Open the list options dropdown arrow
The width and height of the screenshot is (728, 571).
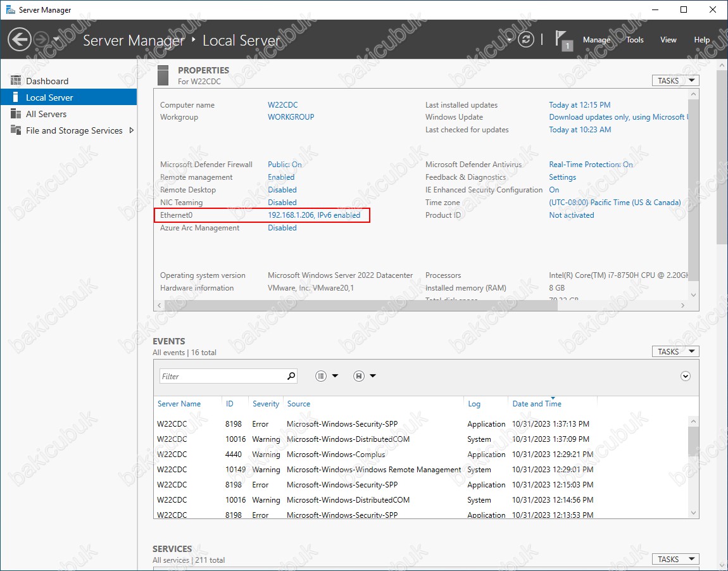[x=336, y=376]
